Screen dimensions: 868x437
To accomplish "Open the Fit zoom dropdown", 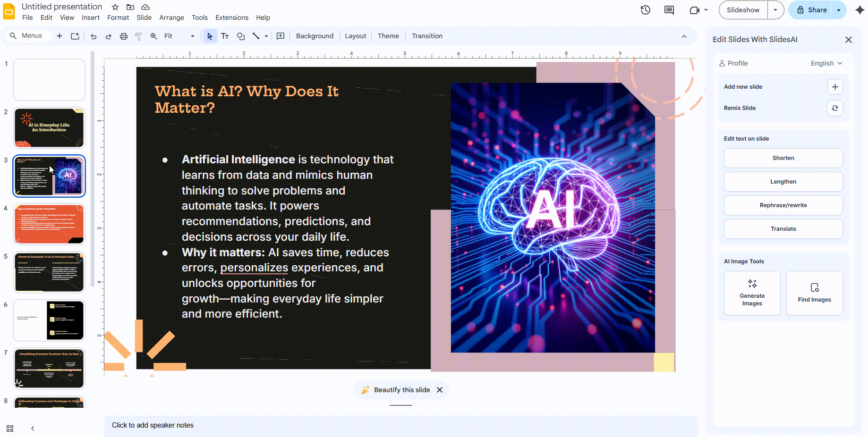I will pyautogui.click(x=179, y=36).
